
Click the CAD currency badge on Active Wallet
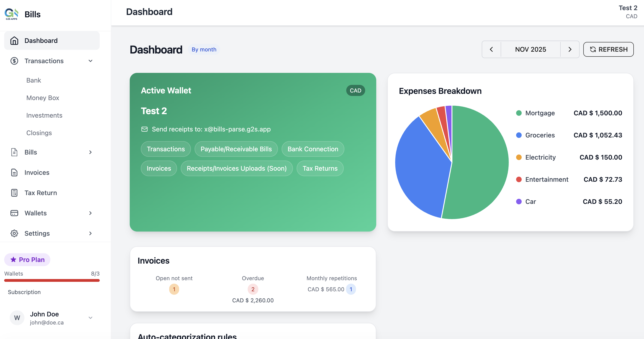click(x=355, y=90)
